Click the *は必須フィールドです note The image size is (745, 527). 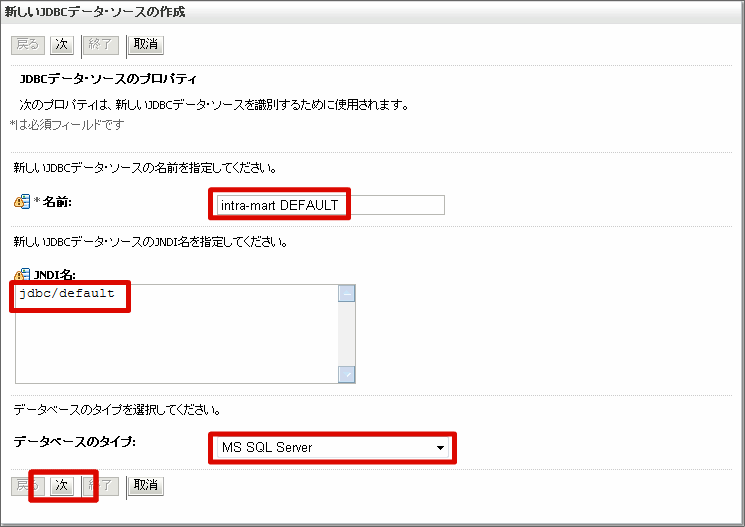67,125
